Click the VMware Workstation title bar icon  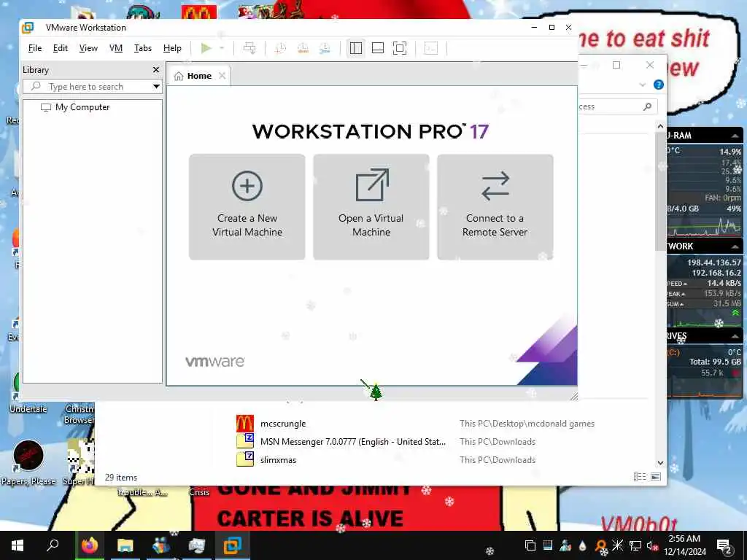pyautogui.click(x=28, y=28)
